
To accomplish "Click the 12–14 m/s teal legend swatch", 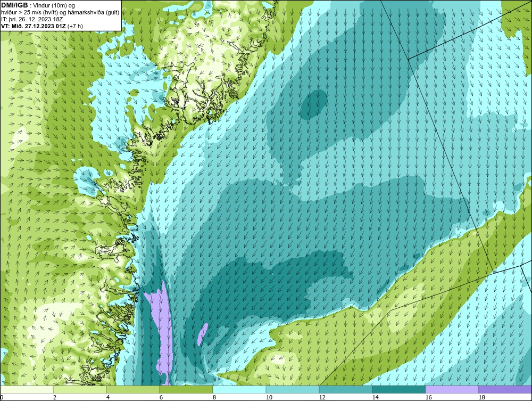I will click(x=346, y=389).
